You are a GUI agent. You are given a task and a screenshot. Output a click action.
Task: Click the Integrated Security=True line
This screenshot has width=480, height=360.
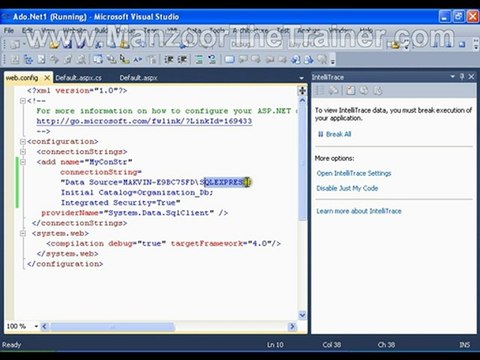tap(120, 203)
